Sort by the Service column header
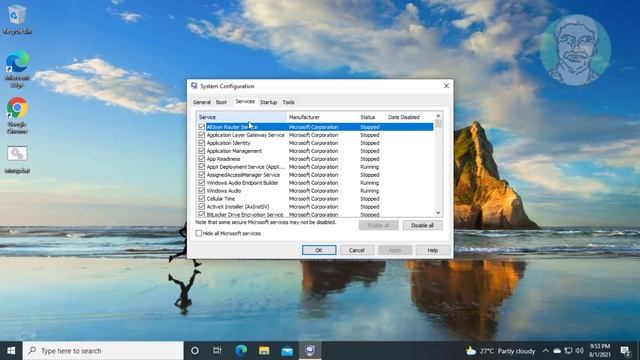Screen dimensions: 640x360 [x=241, y=117]
